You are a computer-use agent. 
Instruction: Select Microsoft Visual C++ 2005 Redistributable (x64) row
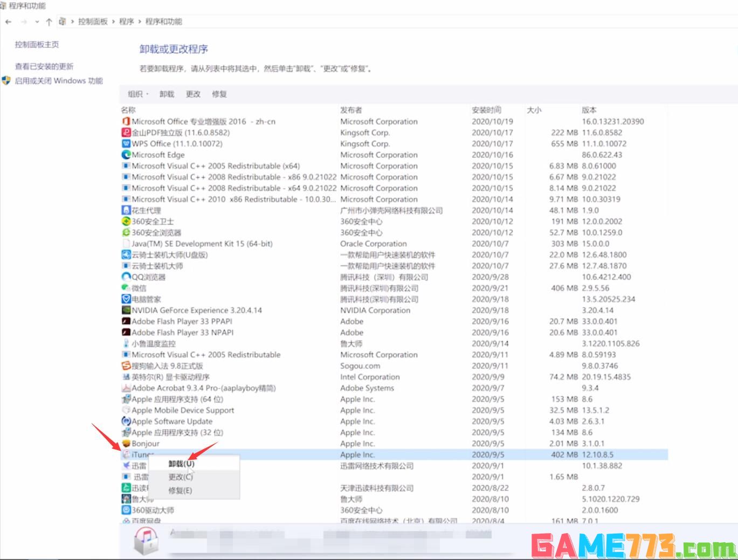(x=394, y=166)
